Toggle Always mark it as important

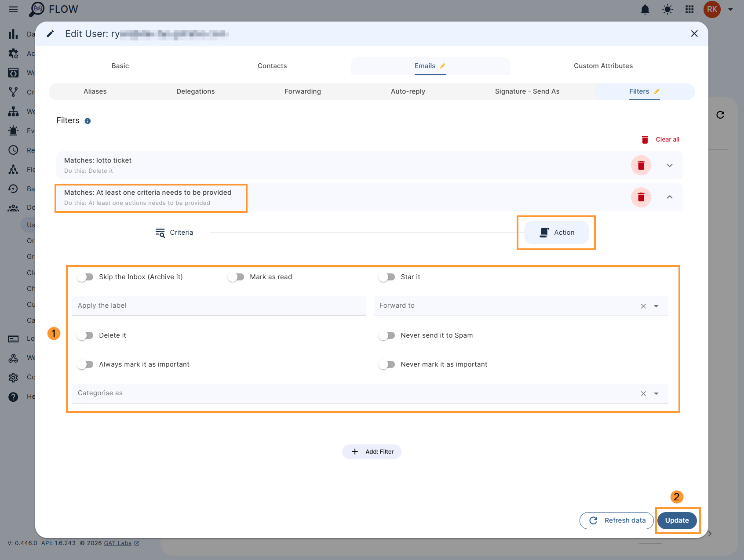[x=85, y=364]
